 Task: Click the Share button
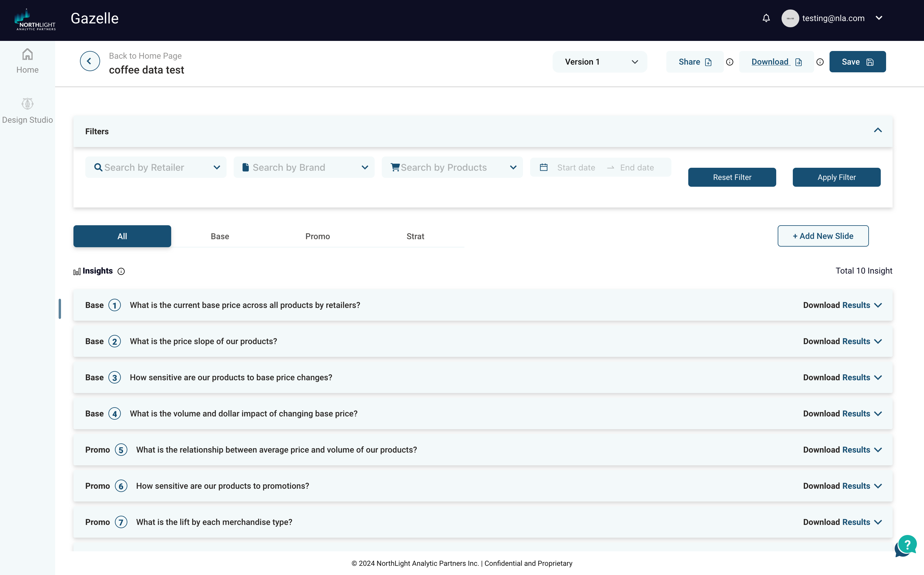point(694,62)
